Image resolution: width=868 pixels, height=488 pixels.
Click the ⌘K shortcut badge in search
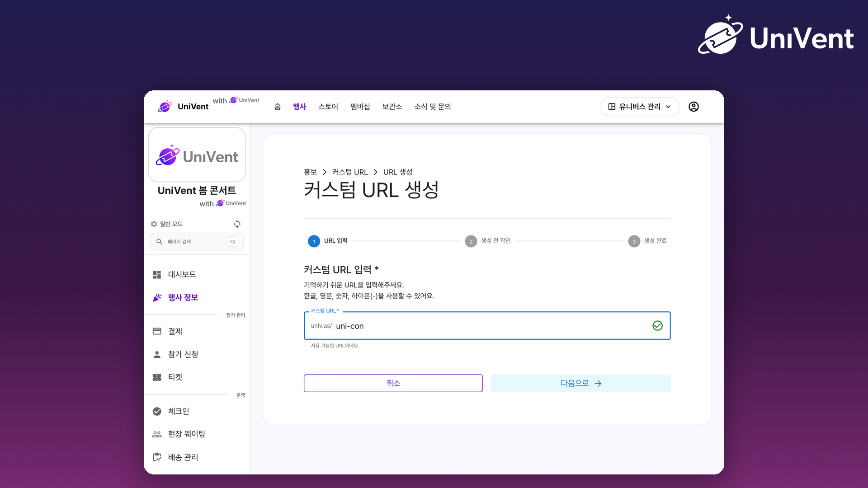(x=232, y=242)
